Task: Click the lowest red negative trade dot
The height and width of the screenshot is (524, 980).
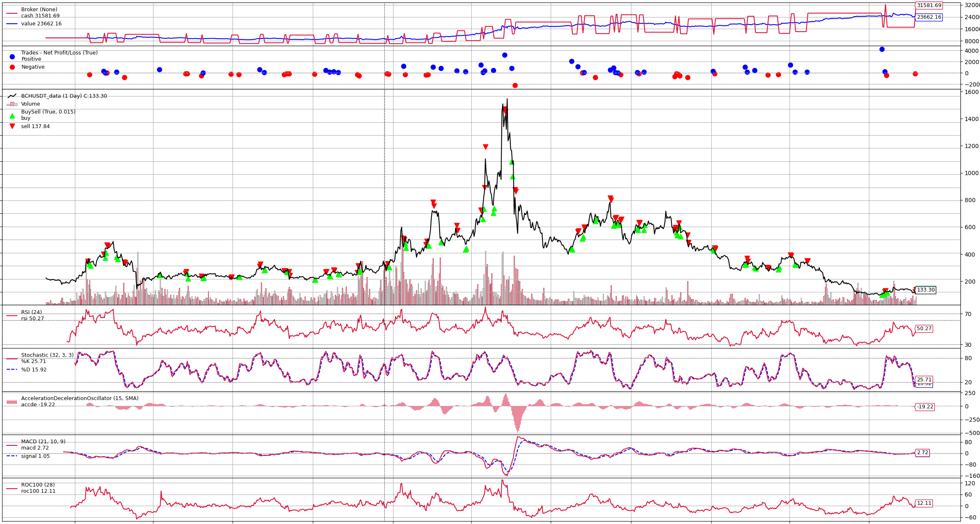Action: [x=515, y=85]
